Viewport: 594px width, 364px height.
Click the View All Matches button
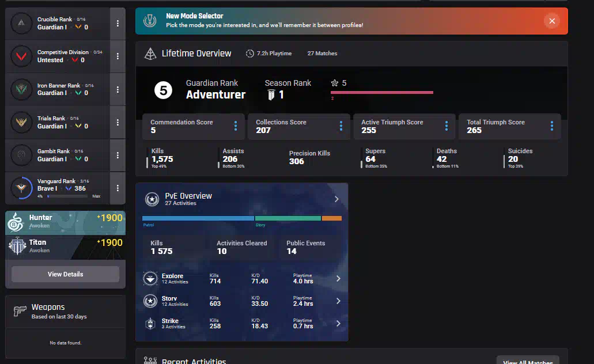[x=528, y=361]
